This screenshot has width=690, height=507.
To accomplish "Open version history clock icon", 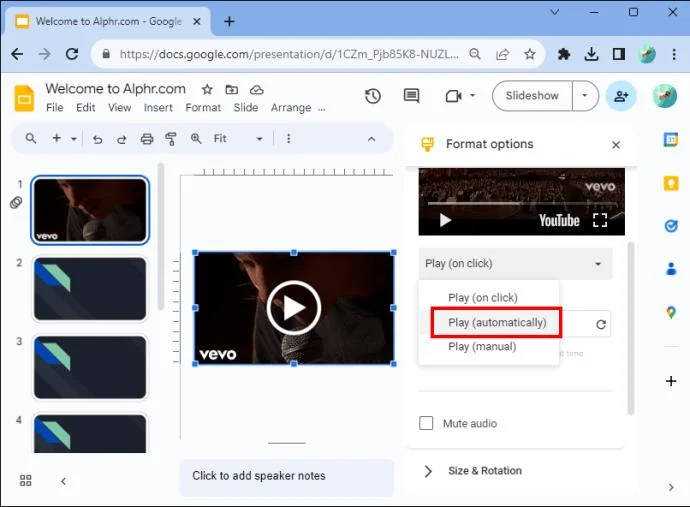I will click(373, 96).
